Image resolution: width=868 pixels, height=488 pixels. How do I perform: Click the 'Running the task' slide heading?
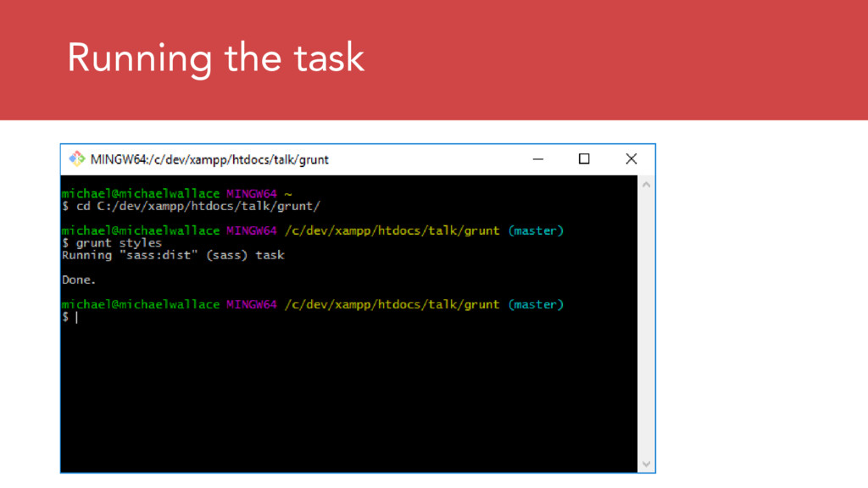[x=215, y=58]
